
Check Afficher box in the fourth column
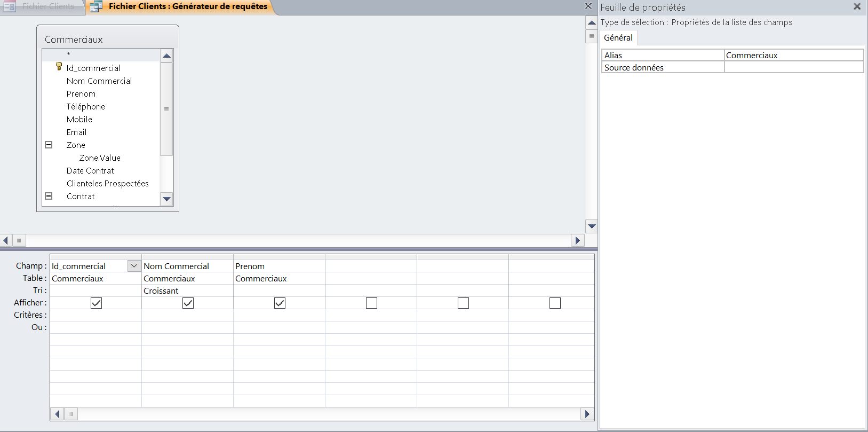coord(371,303)
